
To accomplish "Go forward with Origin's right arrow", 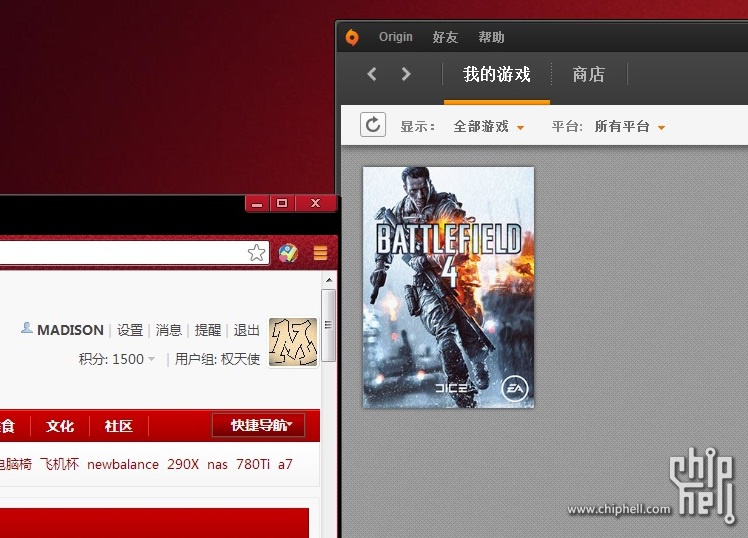I will point(406,74).
